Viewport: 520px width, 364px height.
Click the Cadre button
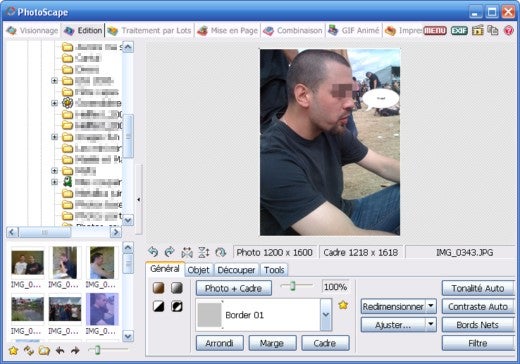click(325, 343)
